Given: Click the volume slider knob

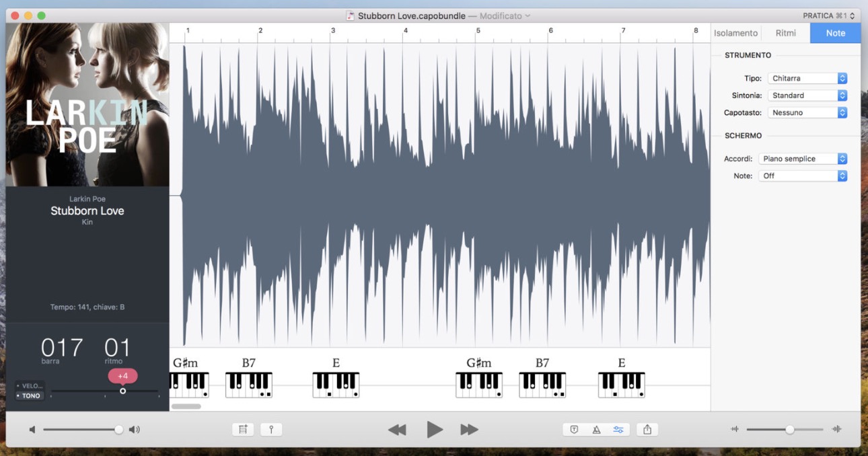Looking at the screenshot, I should tap(119, 429).
